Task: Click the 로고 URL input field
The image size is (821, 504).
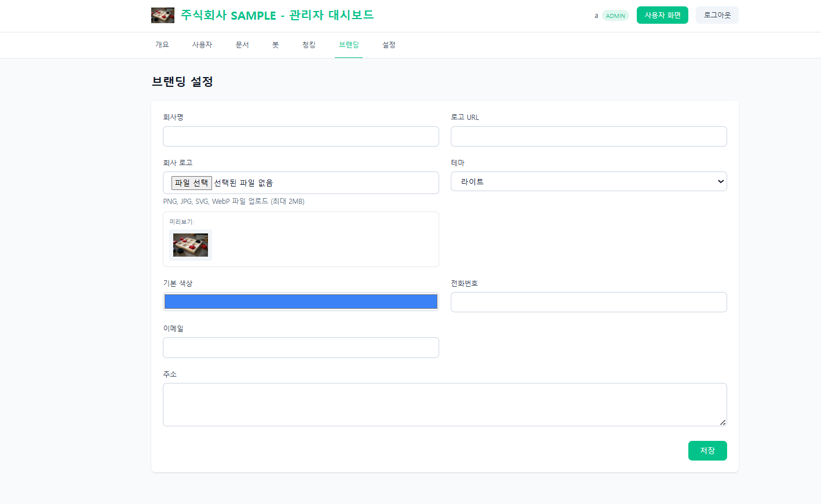Action: coord(589,136)
